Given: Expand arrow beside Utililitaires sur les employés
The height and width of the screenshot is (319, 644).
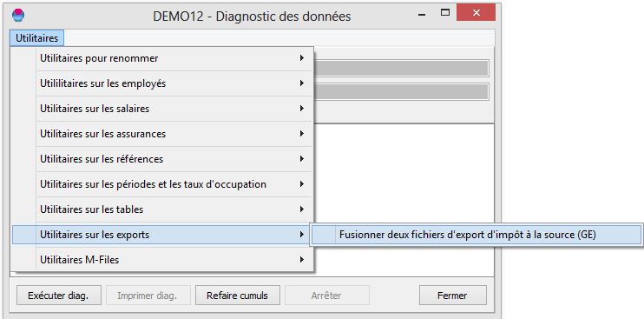Looking at the screenshot, I should (302, 83).
